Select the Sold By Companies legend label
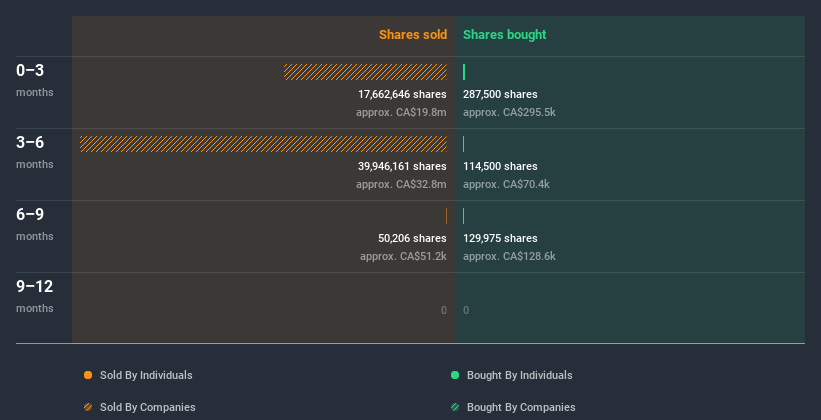This screenshot has height=420, width=821. coord(148,407)
